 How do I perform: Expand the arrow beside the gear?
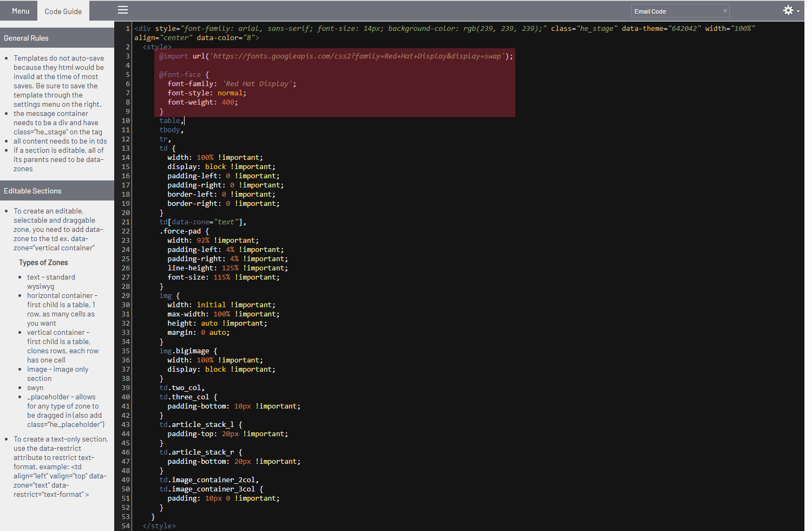[798, 11]
